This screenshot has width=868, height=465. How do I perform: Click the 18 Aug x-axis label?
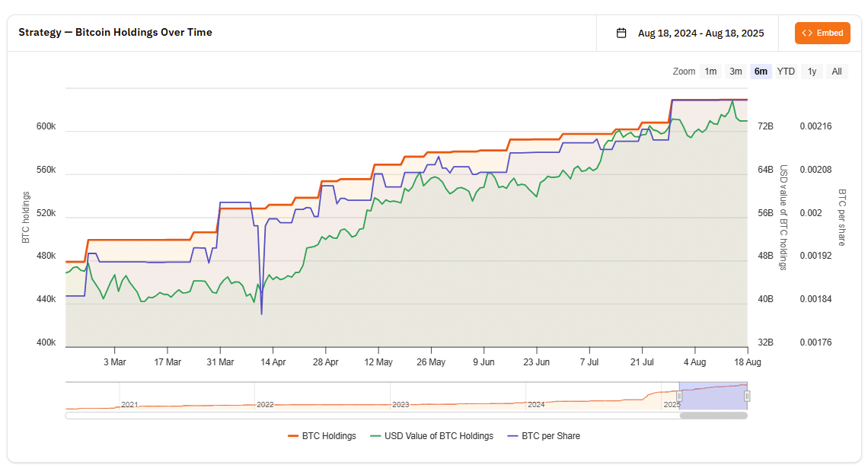pyautogui.click(x=748, y=362)
